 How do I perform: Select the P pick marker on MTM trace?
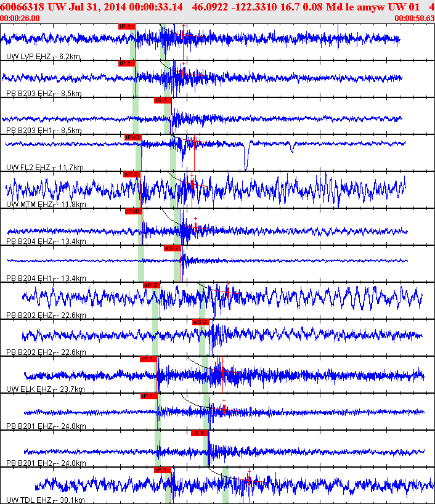coord(131,174)
